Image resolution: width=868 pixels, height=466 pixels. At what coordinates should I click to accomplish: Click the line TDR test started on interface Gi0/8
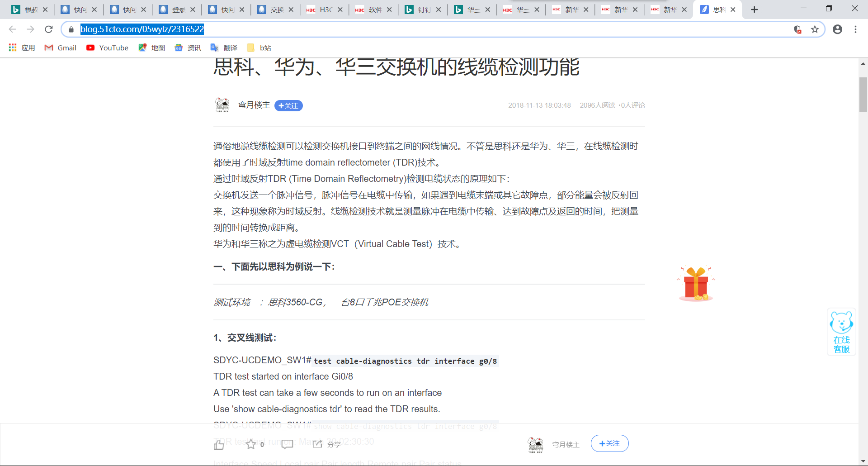pos(283,376)
